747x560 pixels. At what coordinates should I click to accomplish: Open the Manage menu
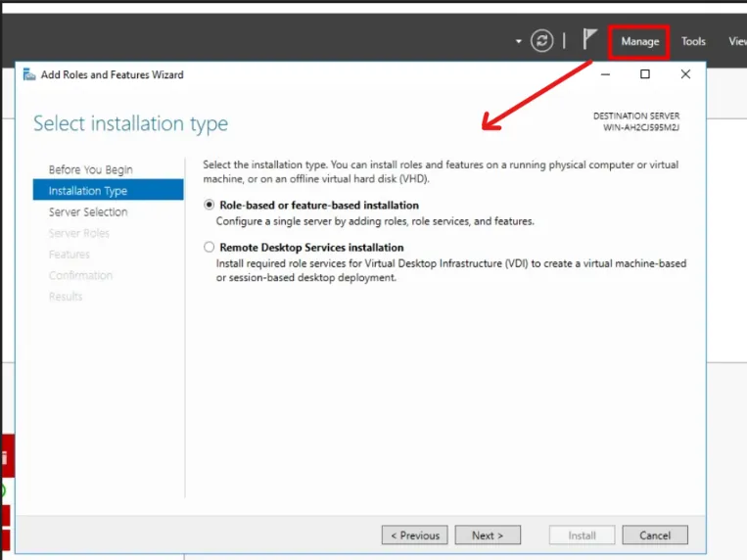pos(640,41)
